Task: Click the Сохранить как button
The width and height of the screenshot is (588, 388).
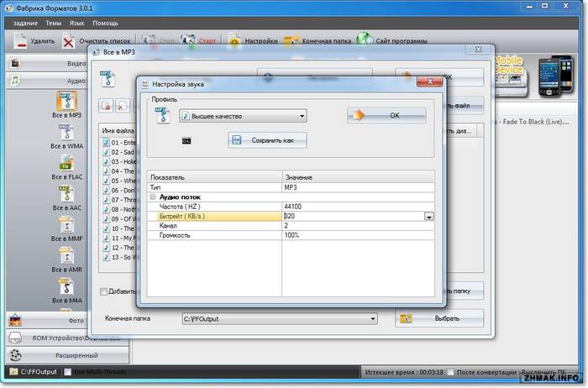Action: click(x=268, y=140)
